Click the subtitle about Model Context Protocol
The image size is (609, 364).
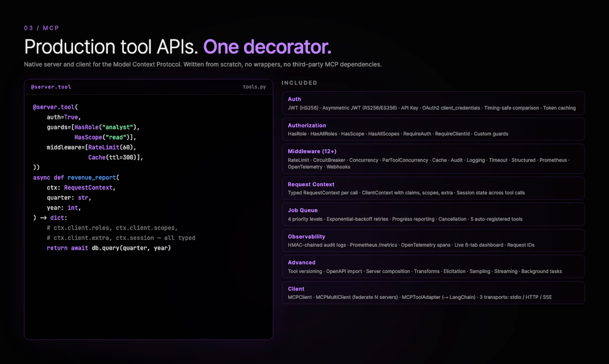click(x=202, y=64)
